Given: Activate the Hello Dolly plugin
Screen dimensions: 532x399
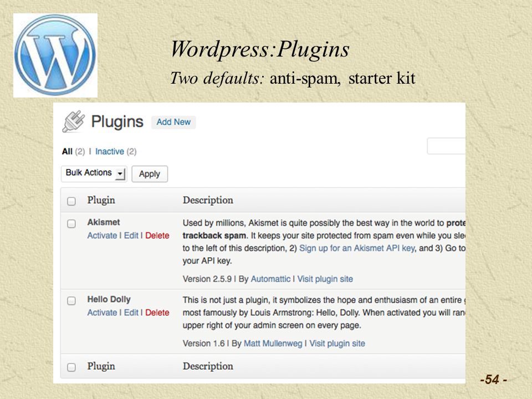Looking at the screenshot, I should click(102, 313).
